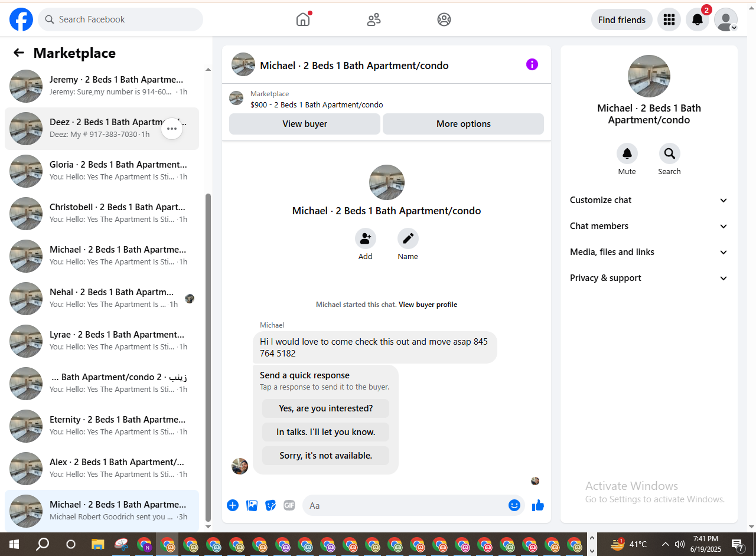Viewport: 756px width, 556px height.
Task: Open the Groups icon in top navigation
Action: pos(444,19)
